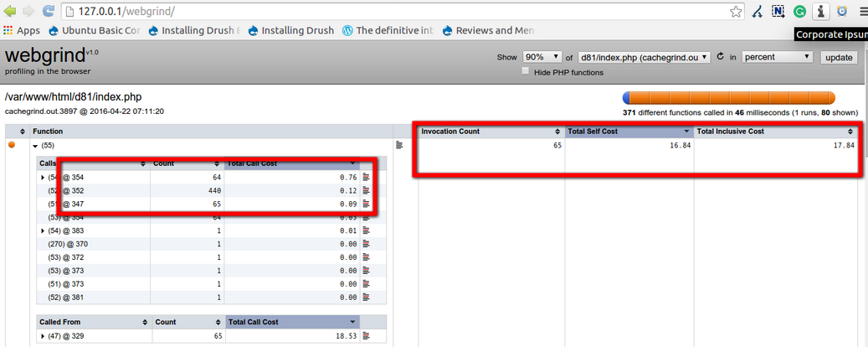This screenshot has width=868, height=347.
Task: Open first Installing Drush bookmark
Action: coord(194,30)
